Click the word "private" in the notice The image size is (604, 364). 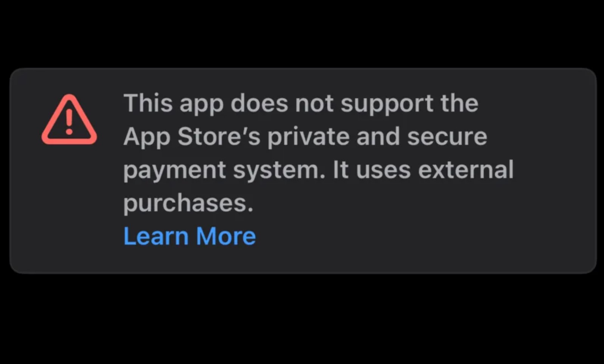pos(309,137)
